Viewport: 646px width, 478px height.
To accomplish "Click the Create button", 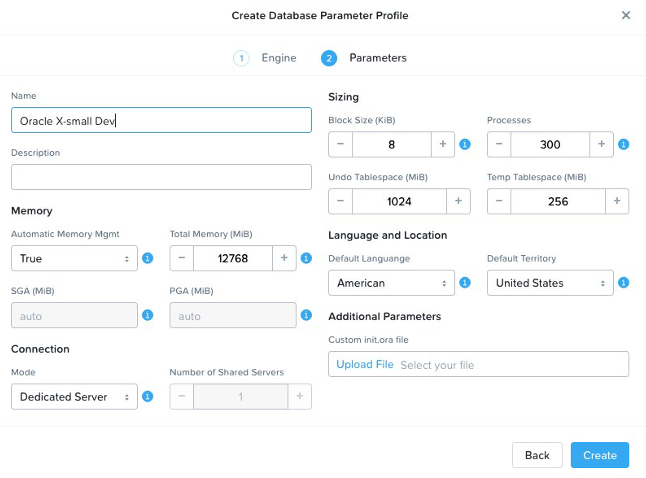I will pos(600,455).
